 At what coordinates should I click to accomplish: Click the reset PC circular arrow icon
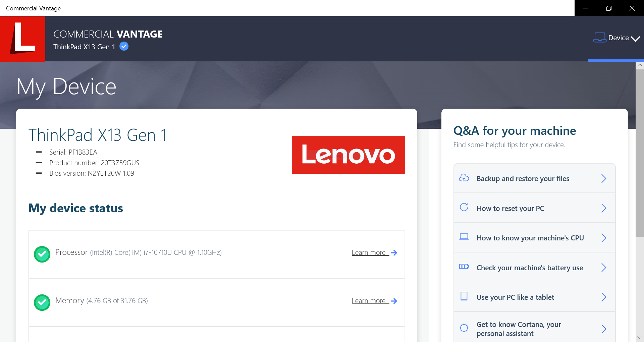coord(464,208)
